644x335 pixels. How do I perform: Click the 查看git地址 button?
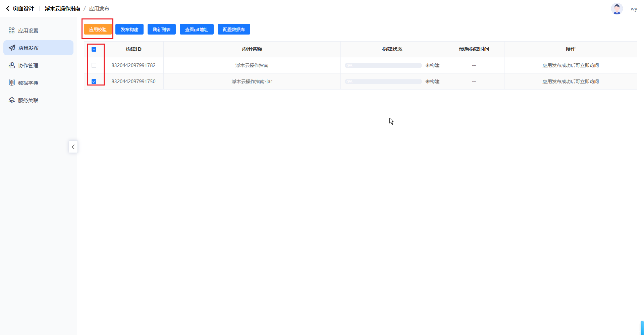tap(197, 30)
